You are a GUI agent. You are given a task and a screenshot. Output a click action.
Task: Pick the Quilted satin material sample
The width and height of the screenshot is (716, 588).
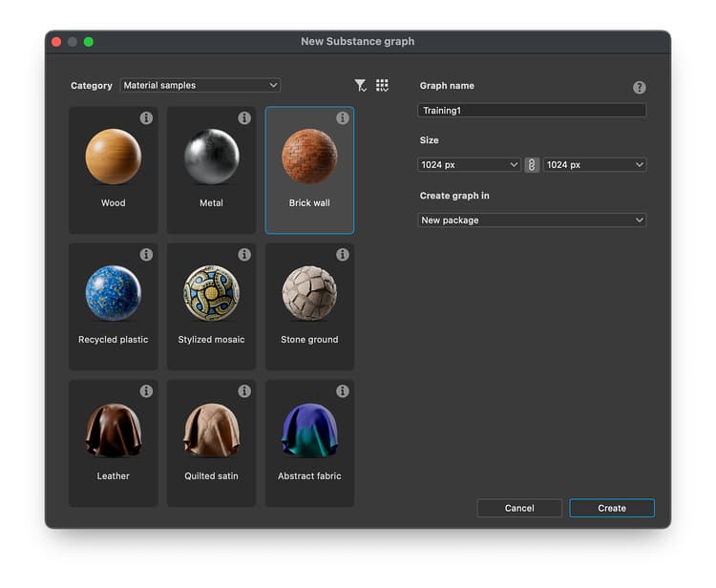211,443
